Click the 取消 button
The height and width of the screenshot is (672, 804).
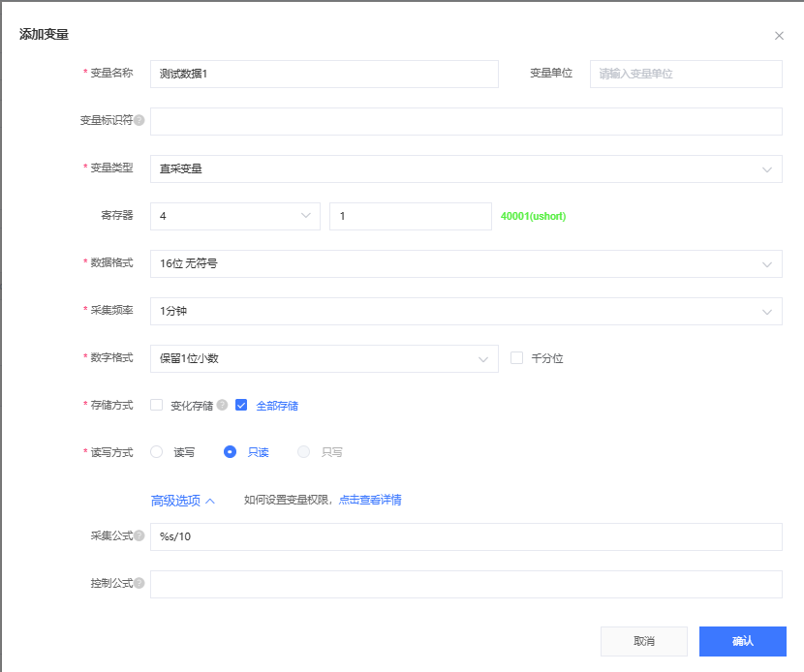[x=643, y=641]
